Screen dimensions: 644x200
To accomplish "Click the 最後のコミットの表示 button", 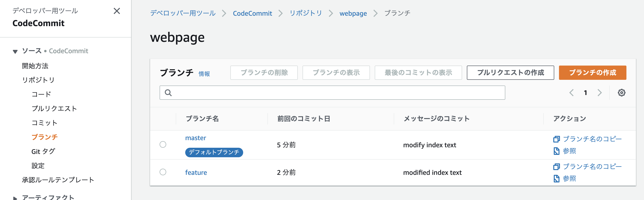I will pyautogui.click(x=418, y=72).
